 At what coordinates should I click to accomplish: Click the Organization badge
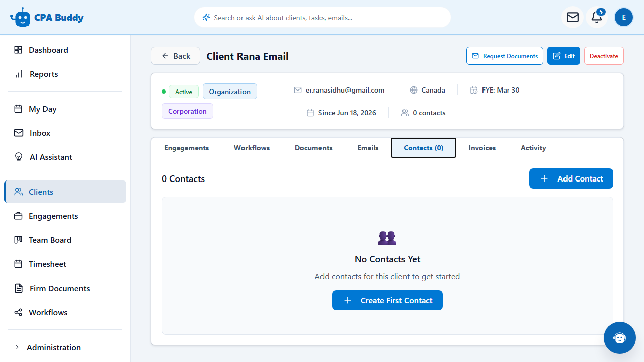click(x=230, y=92)
